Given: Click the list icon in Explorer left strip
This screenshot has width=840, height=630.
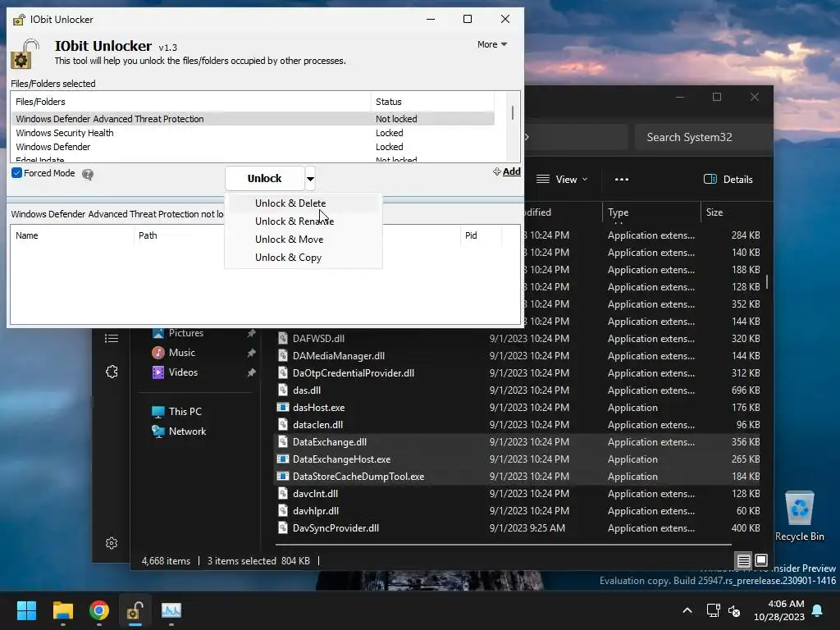Looking at the screenshot, I should click(112, 338).
